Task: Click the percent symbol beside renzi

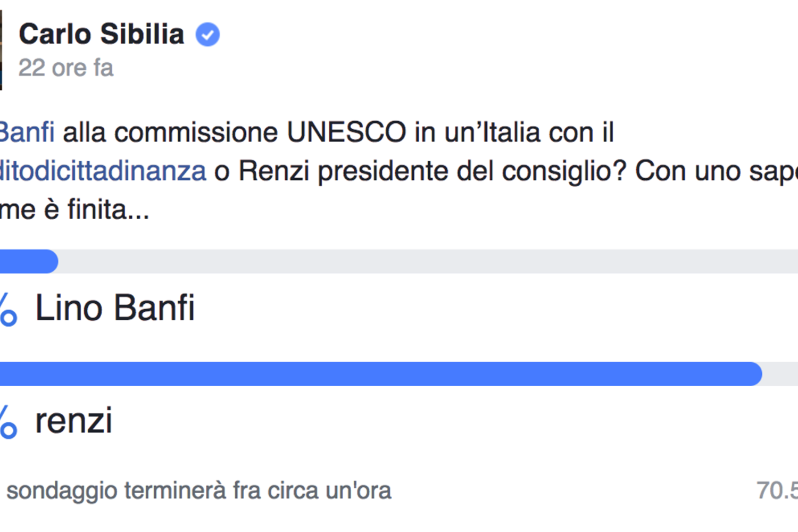Action: 7,422
